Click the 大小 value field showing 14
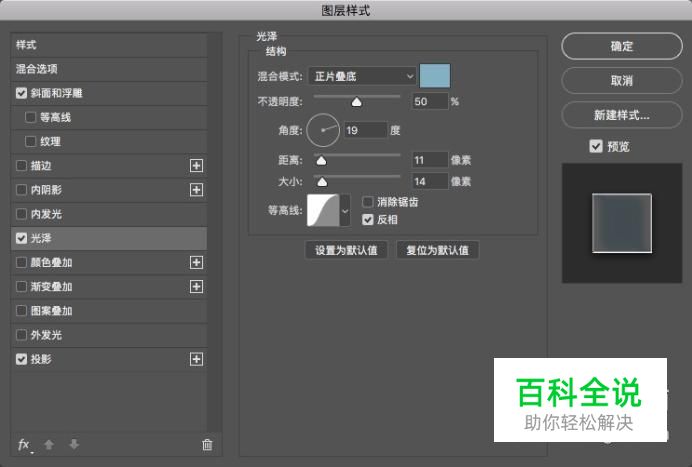Viewport: 692px width, 467px height. [x=430, y=181]
